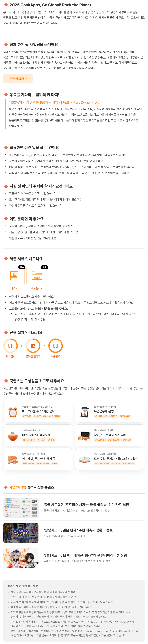148x644 pixels.
Task: Open the 포트리스 사가 중국 article headline
Action: pyautogui.click(x=86, y=505)
